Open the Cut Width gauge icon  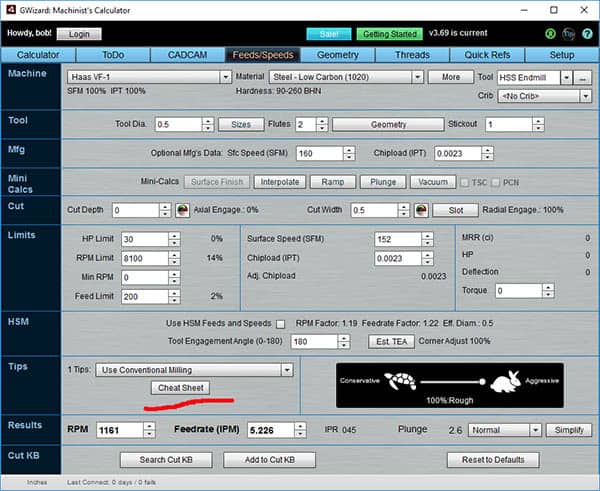click(421, 210)
